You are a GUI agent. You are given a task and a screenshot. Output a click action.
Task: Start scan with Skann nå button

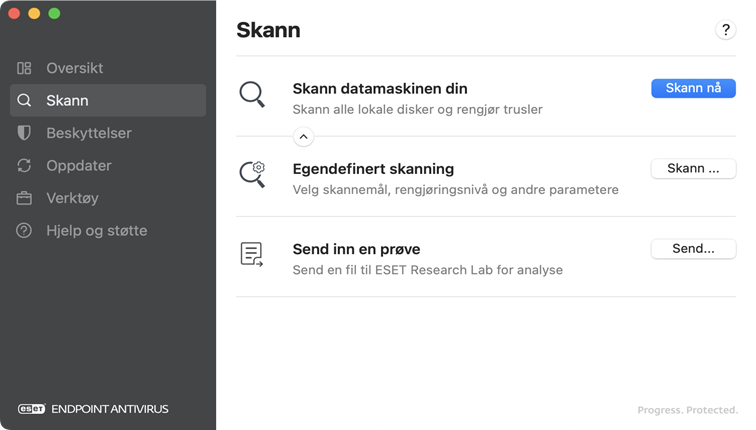693,88
